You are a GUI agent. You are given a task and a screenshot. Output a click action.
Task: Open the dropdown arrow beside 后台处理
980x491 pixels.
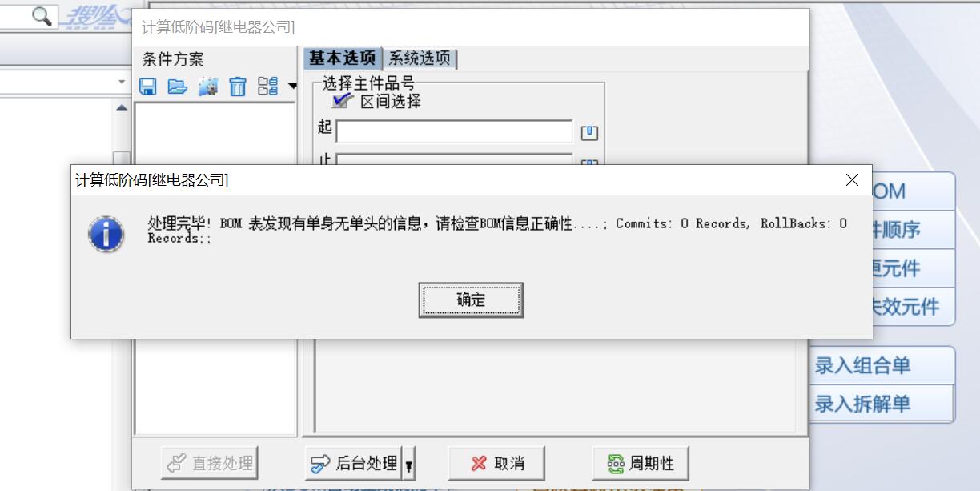[409, 464]
